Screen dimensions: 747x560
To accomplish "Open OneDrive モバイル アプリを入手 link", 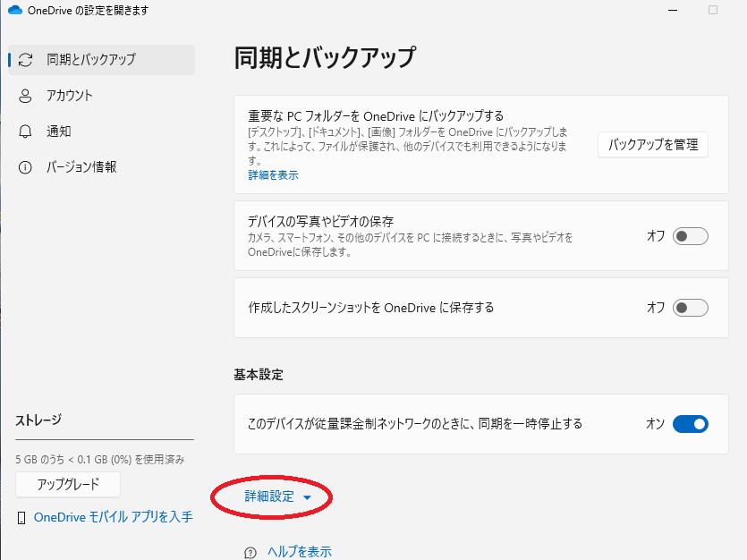I will click(x=114, y=517).
